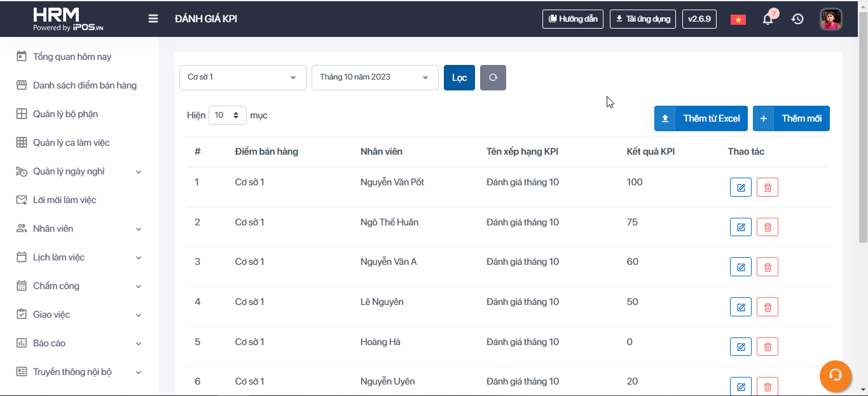Image resolution: width=868 pixels, height=396 pixels.
Task: Open Quản lý ca làm việc
Action: coord(71,143)
